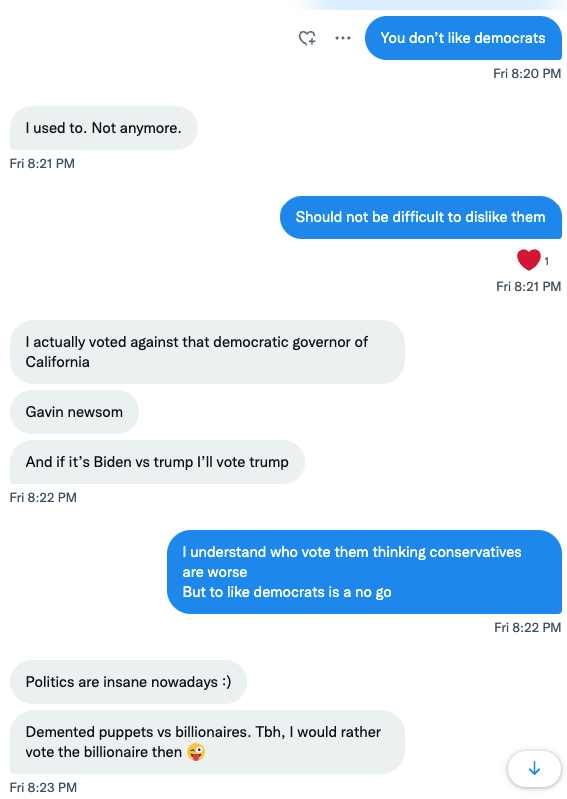Open the three-dot more options menu
This screenshot has width=567, height=799.
click(343, 38)
